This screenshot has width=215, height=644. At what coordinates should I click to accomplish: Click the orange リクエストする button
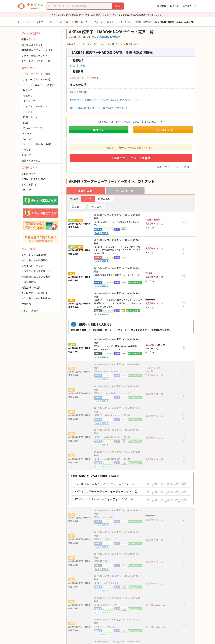163,130
